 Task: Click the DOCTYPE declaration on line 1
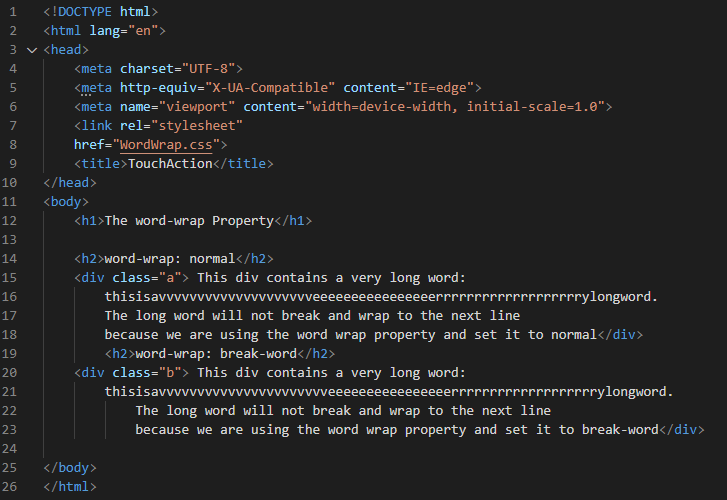[101, 12]
